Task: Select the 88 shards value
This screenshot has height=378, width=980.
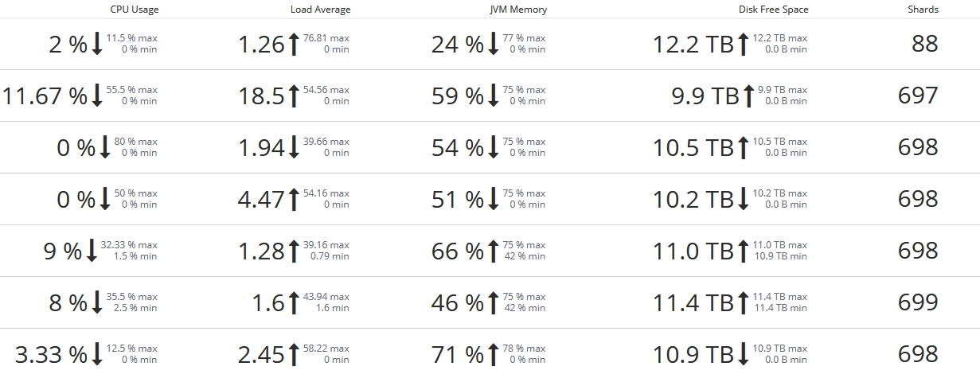Action: point(925,44)
